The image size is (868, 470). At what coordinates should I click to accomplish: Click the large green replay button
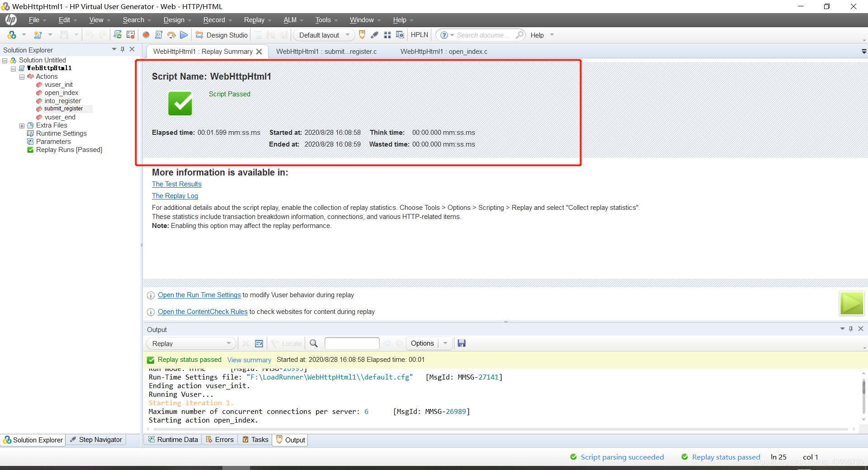tap(852, 303)
